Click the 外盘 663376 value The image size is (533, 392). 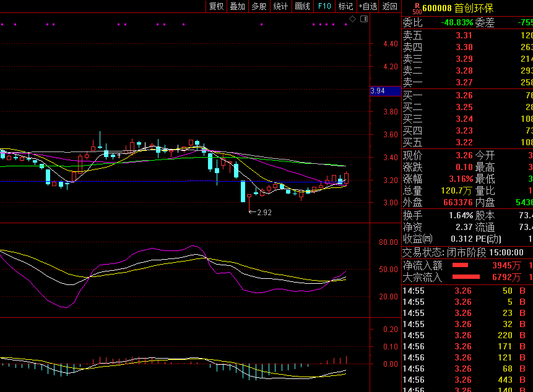click(x=457, y=202)
